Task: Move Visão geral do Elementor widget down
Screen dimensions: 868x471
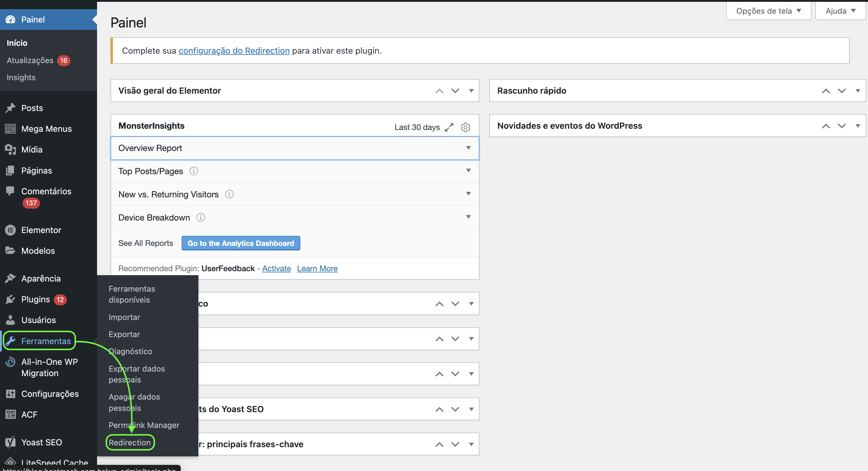Action: [x=455, y=91]
